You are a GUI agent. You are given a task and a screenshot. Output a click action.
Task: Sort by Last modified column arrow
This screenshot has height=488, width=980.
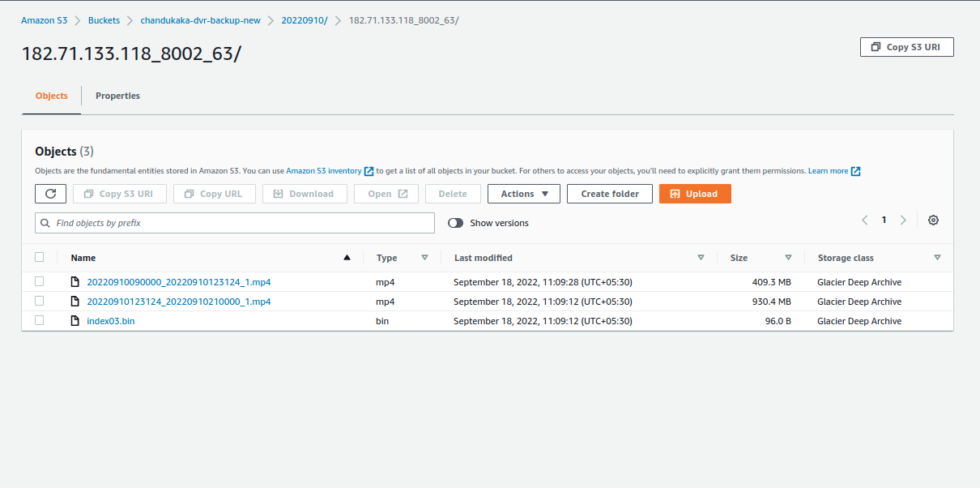coord(701,258)
